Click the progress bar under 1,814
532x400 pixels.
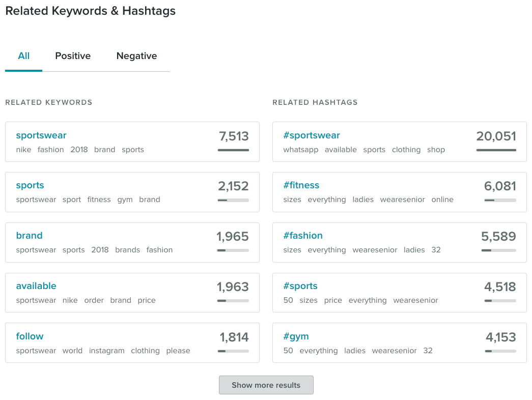coord(234,351)
